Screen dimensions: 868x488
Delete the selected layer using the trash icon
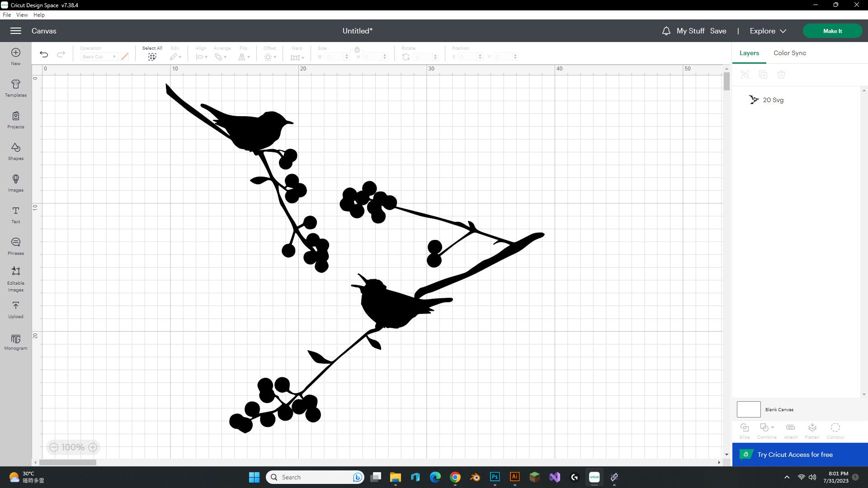click(x=782, y=75)
